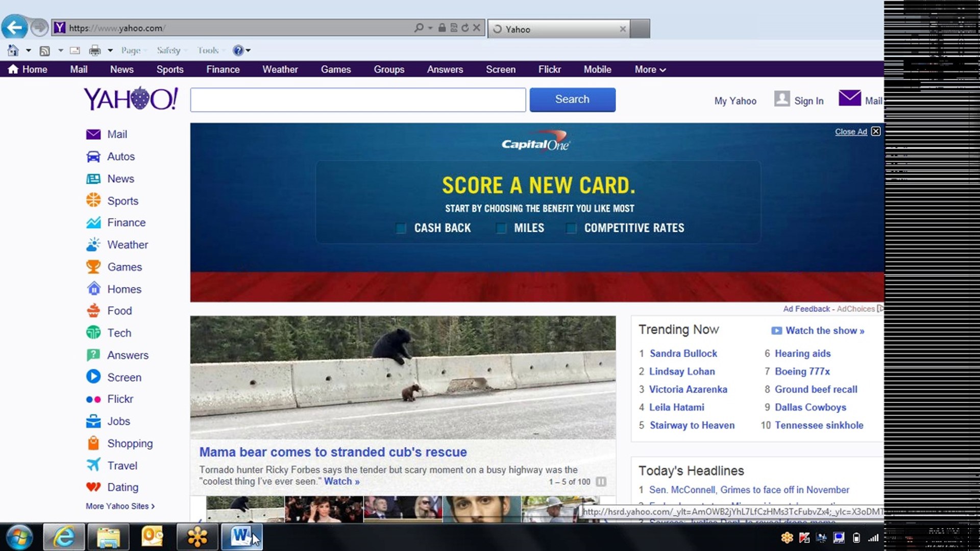The height and width of the screenshot is (551, 980).
Task: Open the RSS feeds icon in command bar
Action: click(x=45, y=51)
